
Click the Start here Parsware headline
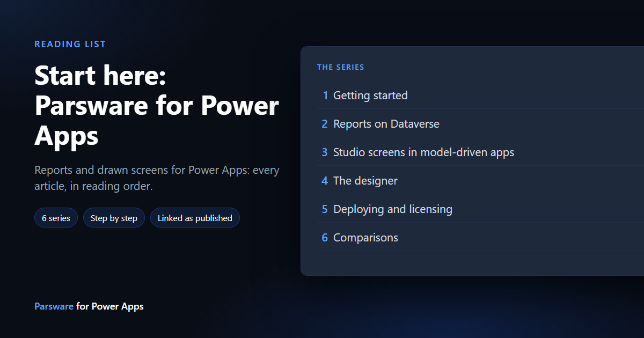pyautogui.click(x=157, y=105)
